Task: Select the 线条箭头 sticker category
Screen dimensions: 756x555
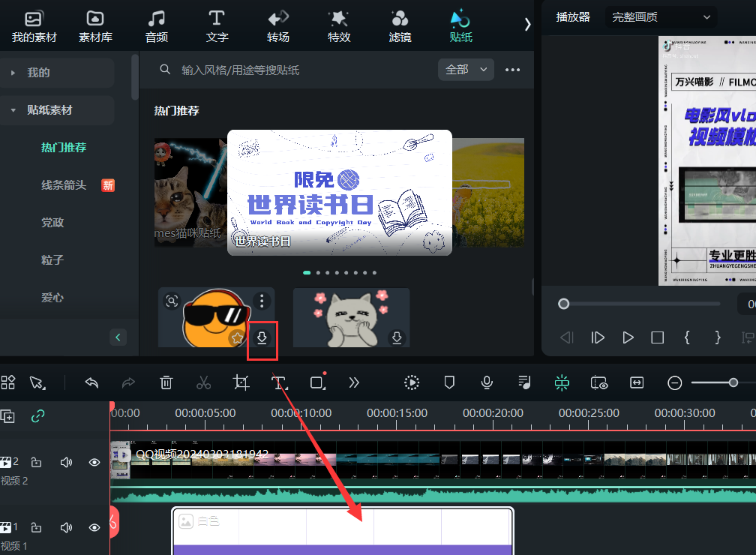Action: (x=64, y=185)
